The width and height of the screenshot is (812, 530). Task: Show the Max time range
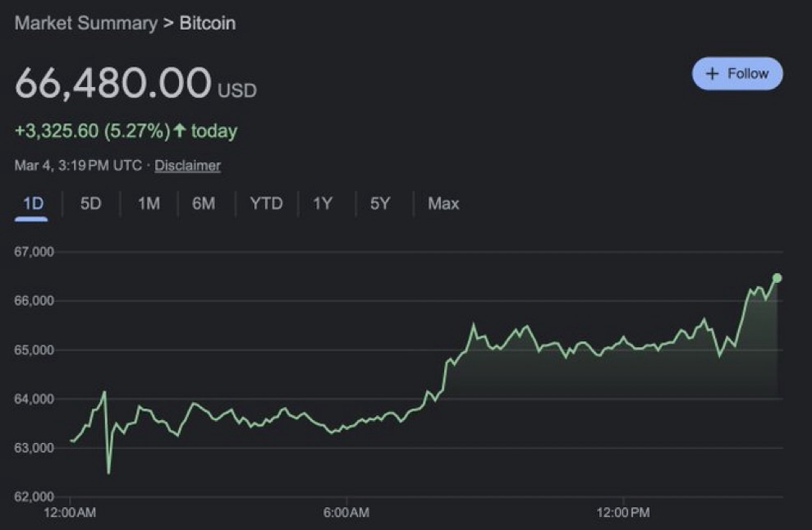(443, 203)
